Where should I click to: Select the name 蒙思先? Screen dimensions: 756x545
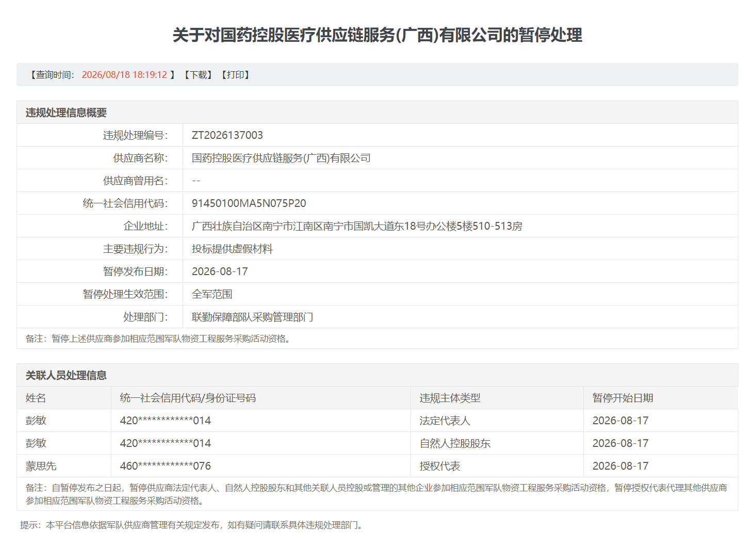point(41,466)
